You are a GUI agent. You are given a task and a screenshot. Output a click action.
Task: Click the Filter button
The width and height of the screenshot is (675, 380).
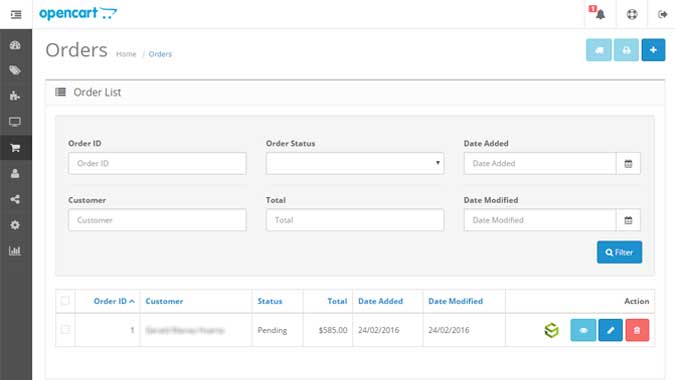tap(619, 252)
